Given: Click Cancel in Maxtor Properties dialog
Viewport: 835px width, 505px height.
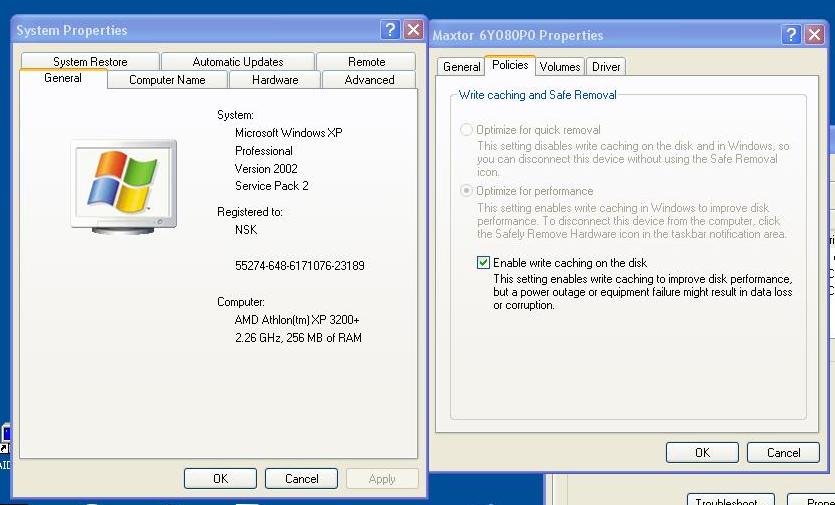Looking at the screenshot, I should tap(783, 453).
